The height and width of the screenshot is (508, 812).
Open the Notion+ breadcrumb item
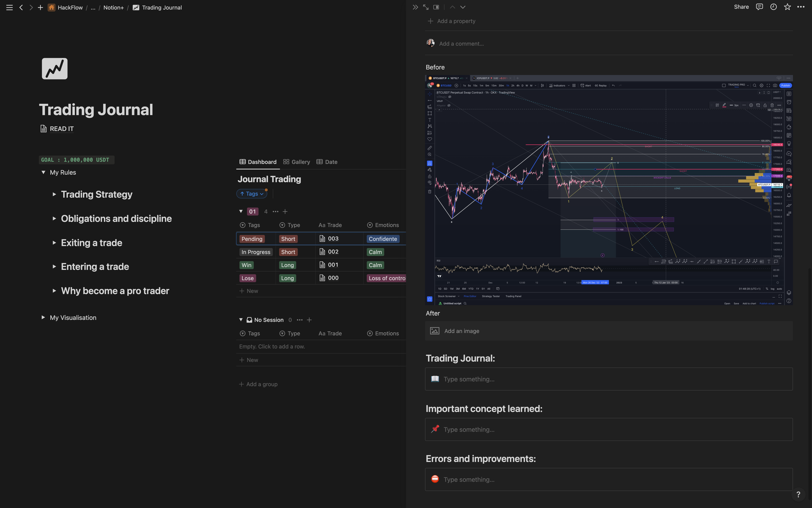tap(113, 7)
